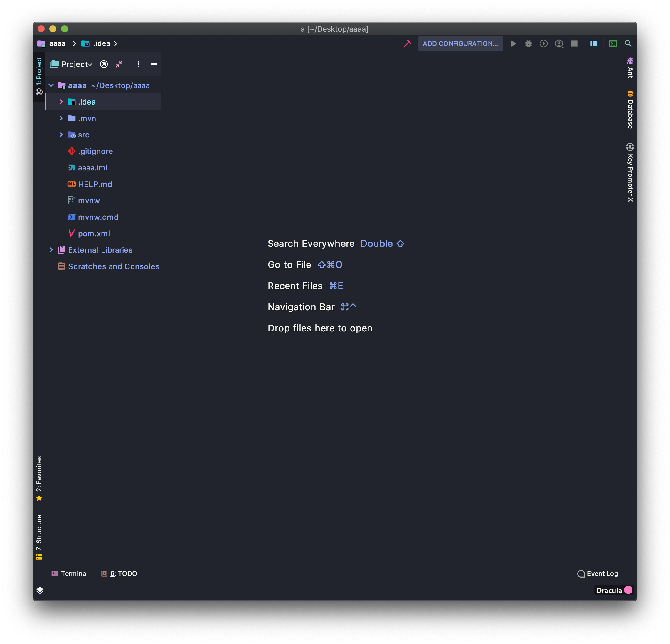Toggle the 1: Project side tab

point(39,72)
